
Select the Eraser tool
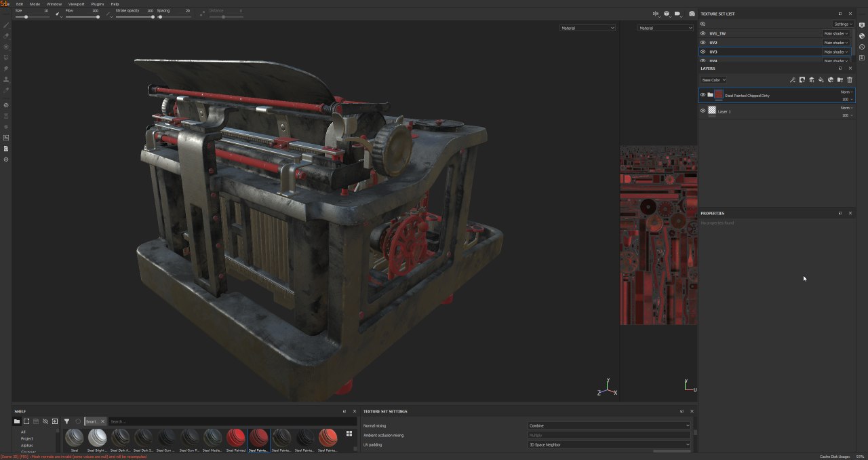pyautogui.click(x=6, y=36)
